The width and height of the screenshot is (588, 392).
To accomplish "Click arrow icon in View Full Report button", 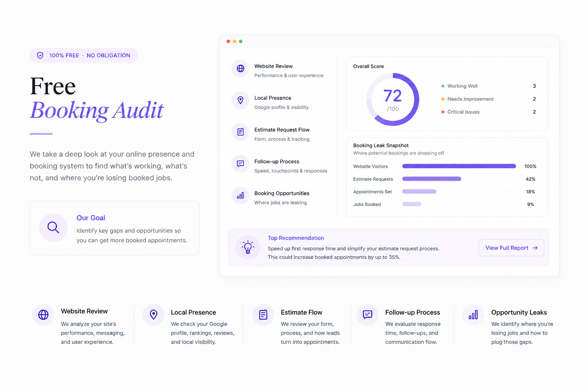I will [x=535, y=248].
